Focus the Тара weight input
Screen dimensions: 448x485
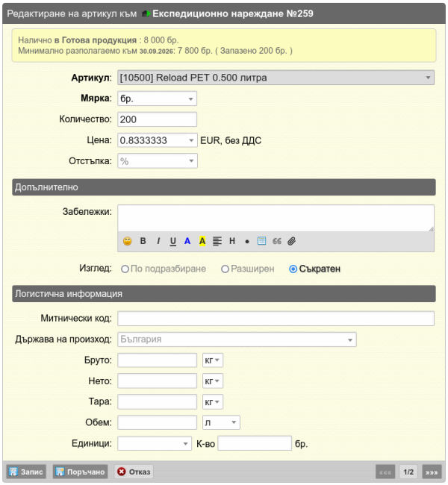158,402
